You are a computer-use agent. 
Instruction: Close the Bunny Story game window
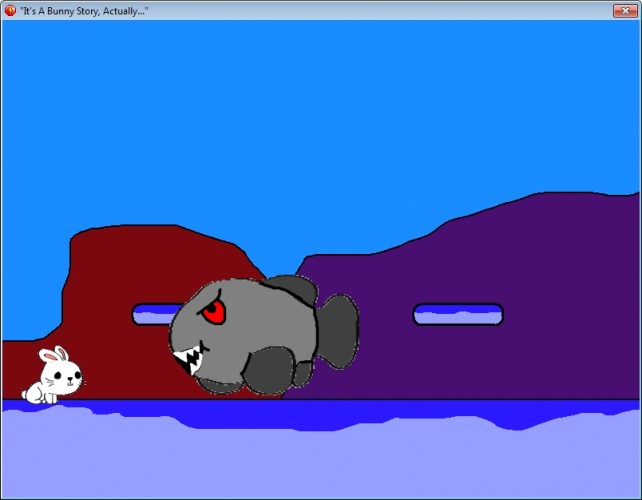coord(625,11)
